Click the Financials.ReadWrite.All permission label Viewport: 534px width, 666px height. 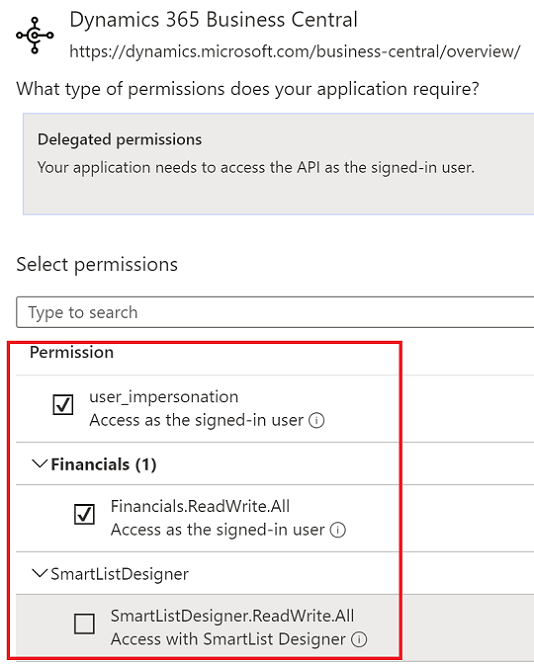pyautogui.click(x=201, y=506)
